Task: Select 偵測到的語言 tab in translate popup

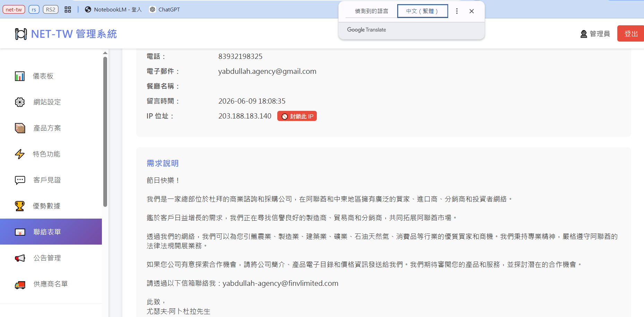Action: coord(371,11)
